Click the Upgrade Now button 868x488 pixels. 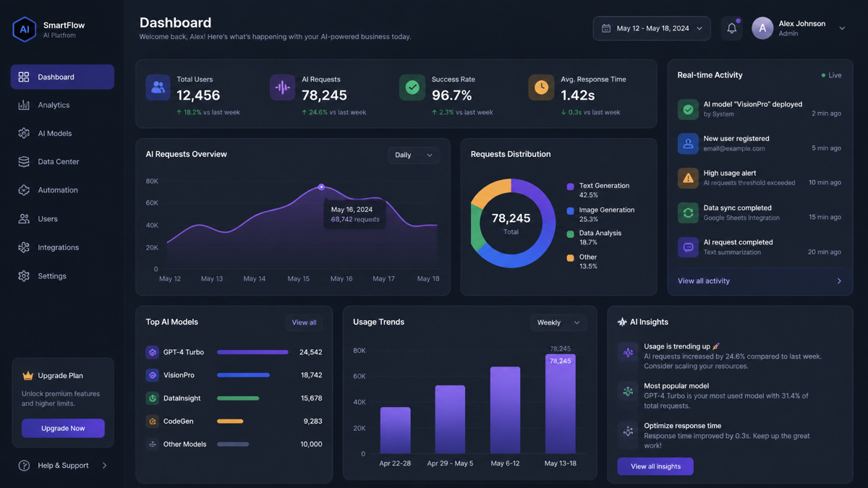[63, 428]
